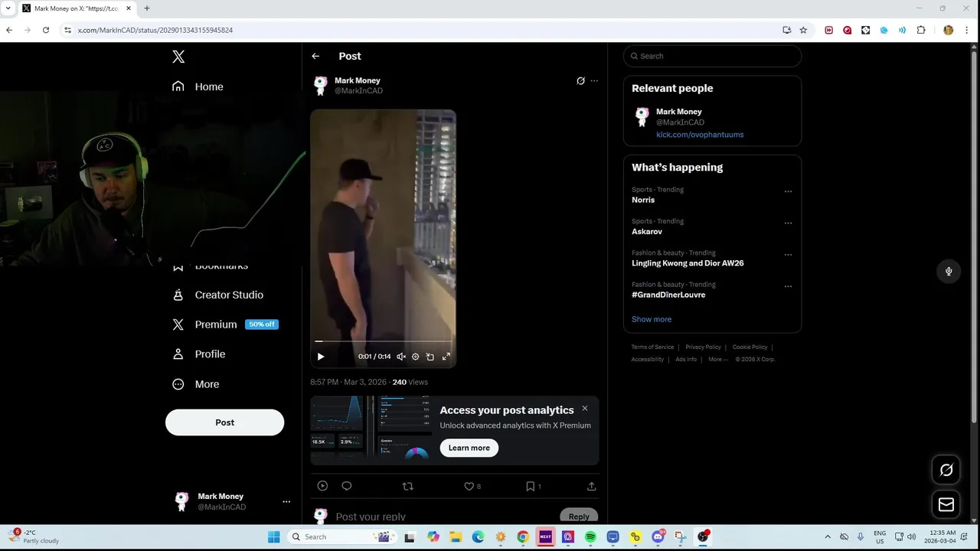Open options dots for Askarov trend
This screenshot has height=551, width=980.
788,223
